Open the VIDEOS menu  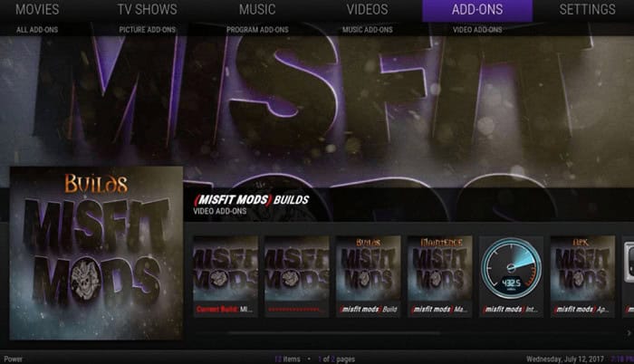point(367,9)
